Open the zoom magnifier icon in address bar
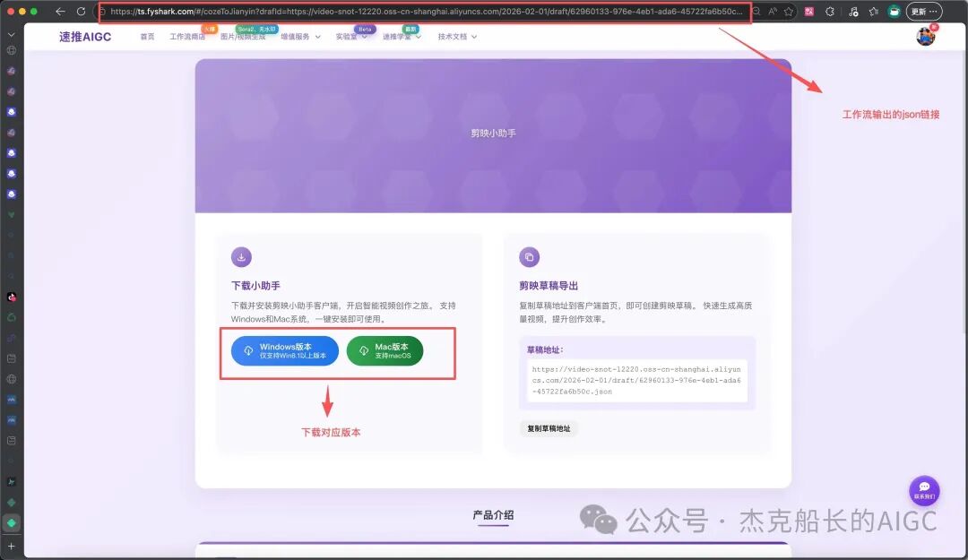Viewport: 968px width, 560px height. coord(756,11)
